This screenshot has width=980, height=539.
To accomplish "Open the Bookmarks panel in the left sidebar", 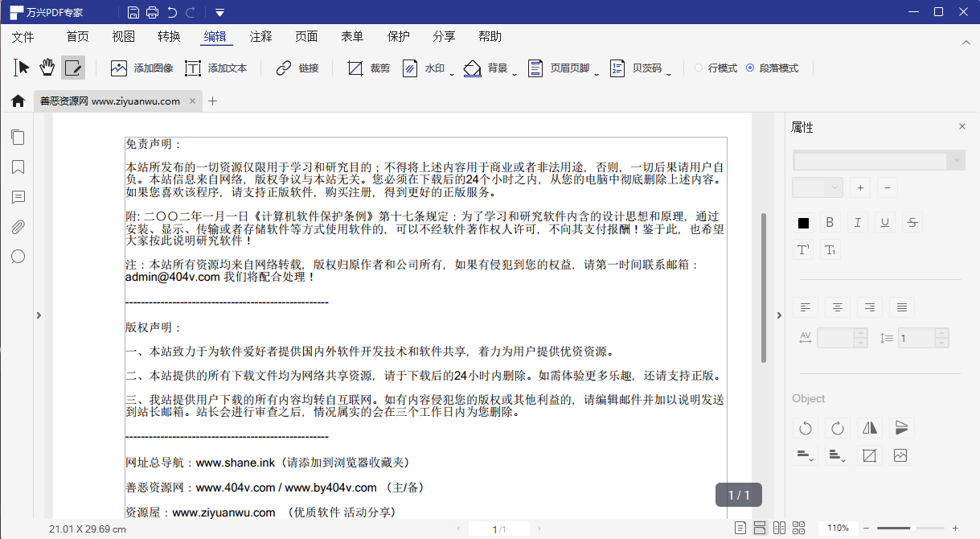I will point(18,167).
